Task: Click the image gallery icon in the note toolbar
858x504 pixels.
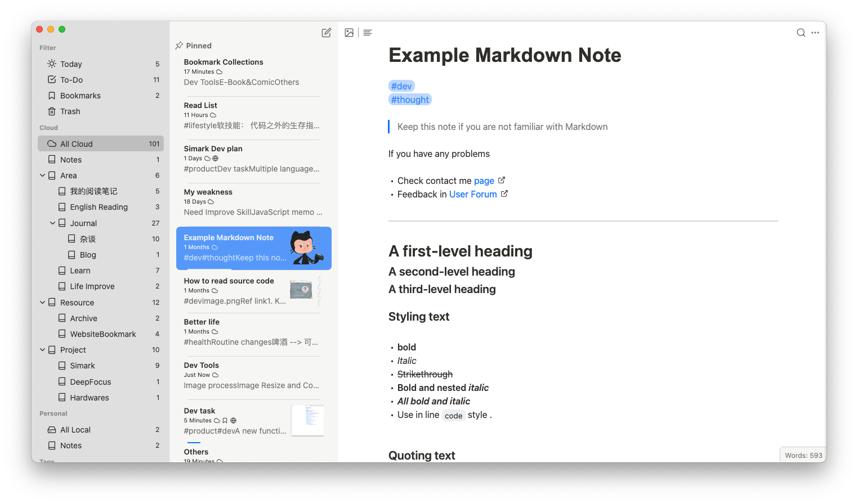Action: [x=349, y=33]
